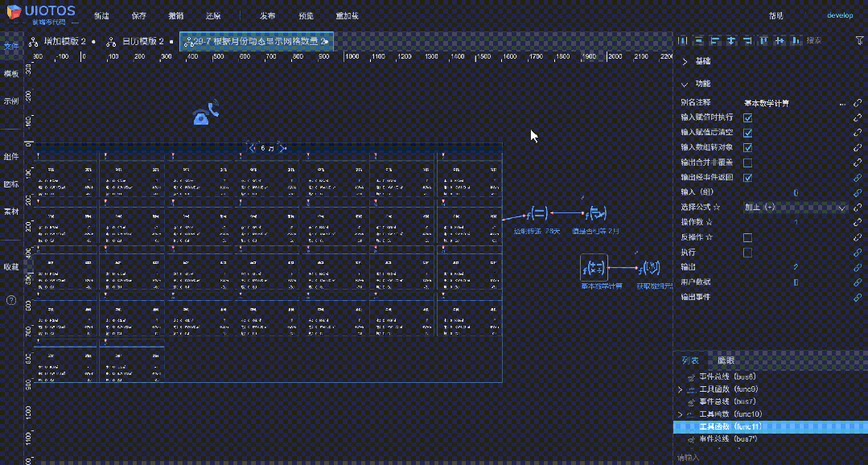Click link icon for 输出合并非覆盖 row
The image size is (868, 465).
tap(858, 163)
